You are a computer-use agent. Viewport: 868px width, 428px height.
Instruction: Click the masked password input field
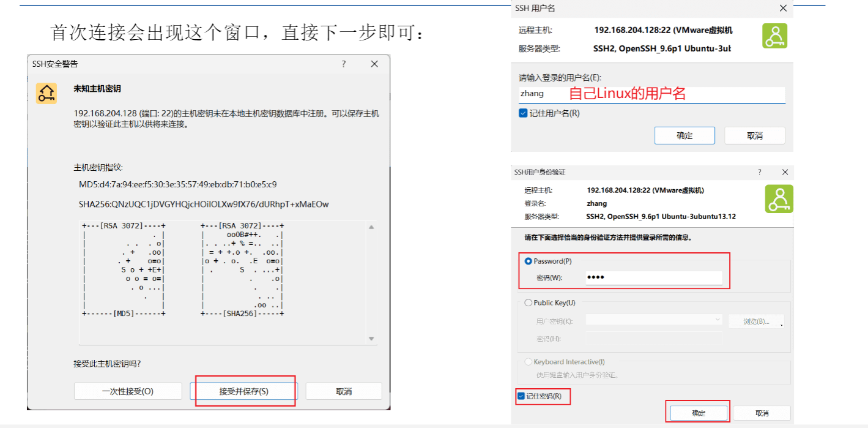[655, 277]
